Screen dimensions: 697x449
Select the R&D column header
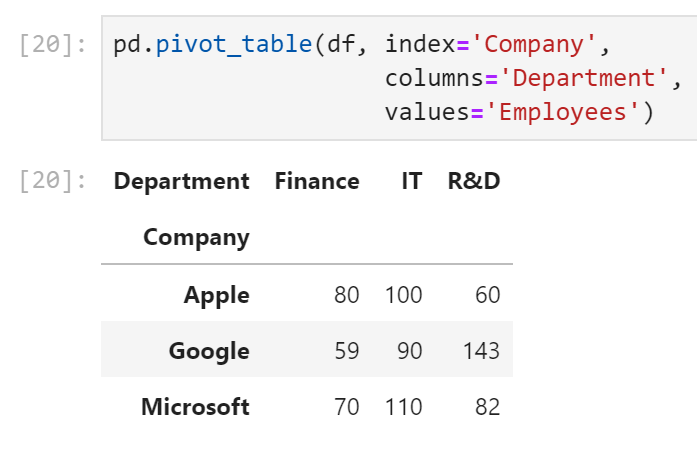(474, 181)
